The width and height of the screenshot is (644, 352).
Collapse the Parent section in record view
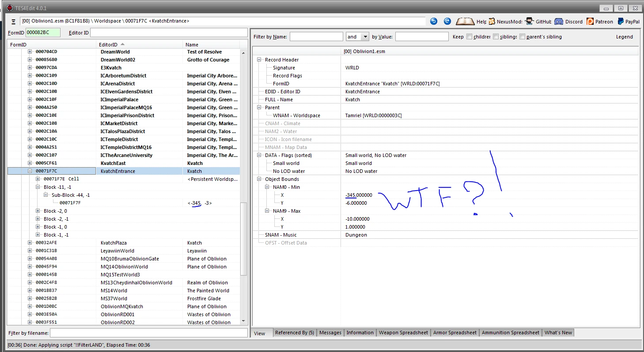click(x=259, y=107)
